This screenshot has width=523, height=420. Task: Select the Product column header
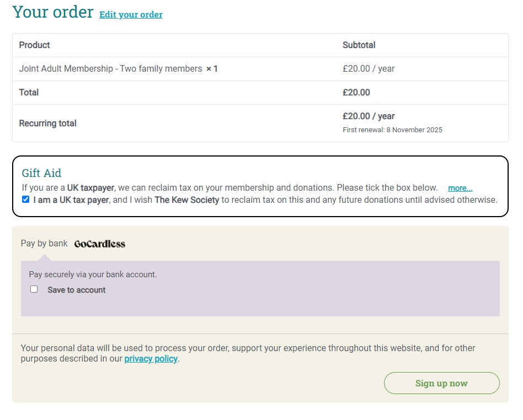pyautogui.click(x=34, y=45)
